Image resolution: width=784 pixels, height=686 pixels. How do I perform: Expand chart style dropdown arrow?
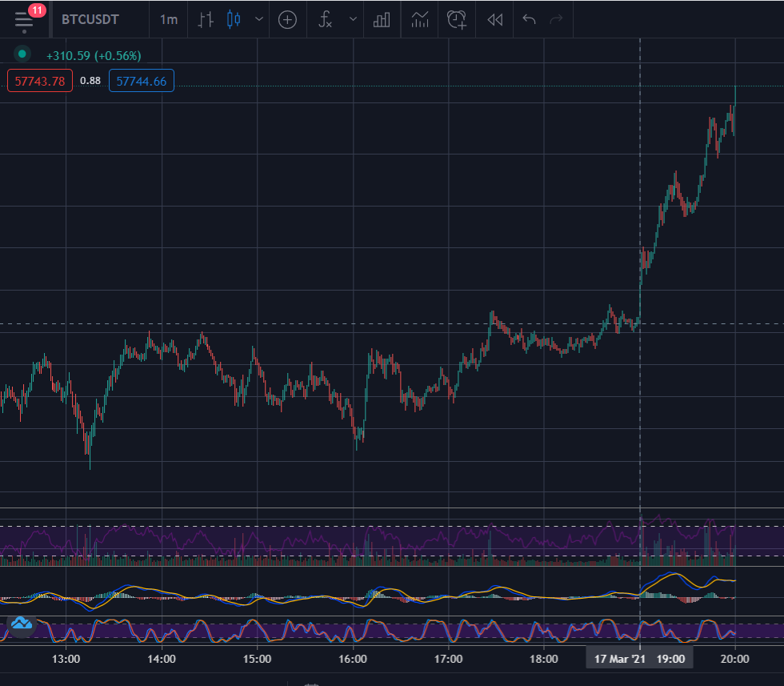[259, 19]
